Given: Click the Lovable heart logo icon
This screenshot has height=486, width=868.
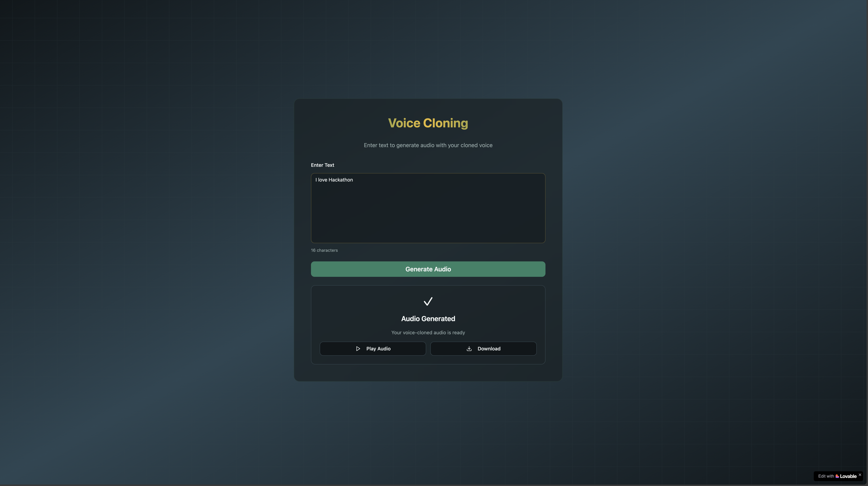Looking at the screenshot, I should click(x=837, y=476).
